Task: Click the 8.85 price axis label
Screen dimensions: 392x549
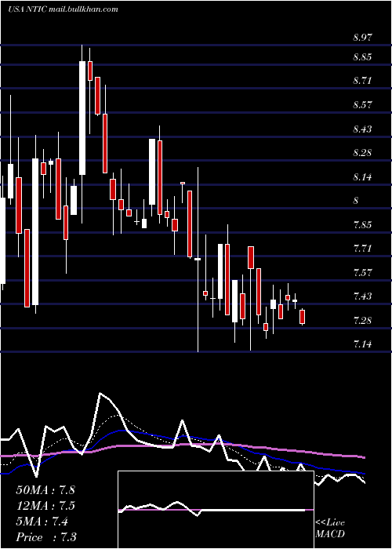Action: click(363, 57)
